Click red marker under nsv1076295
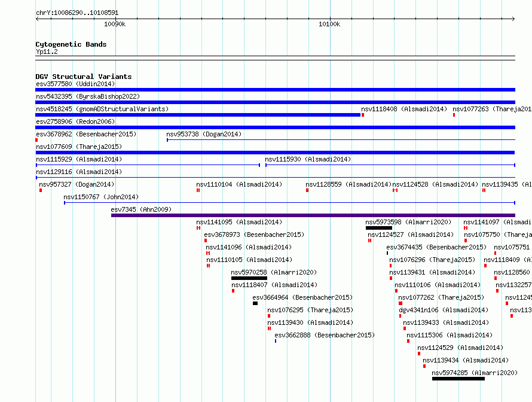 click(x=269, y=316)
